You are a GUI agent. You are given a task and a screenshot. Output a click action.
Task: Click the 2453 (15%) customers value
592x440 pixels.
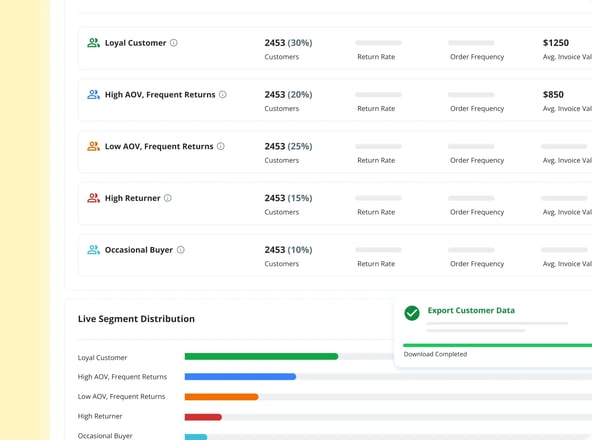pos(288,198)
